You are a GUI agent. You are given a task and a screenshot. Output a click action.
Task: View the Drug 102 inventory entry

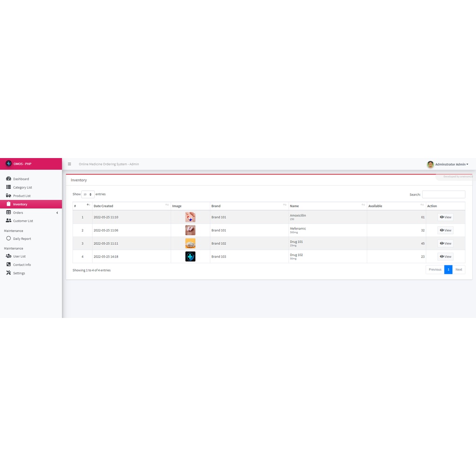(x=445, y=257)
